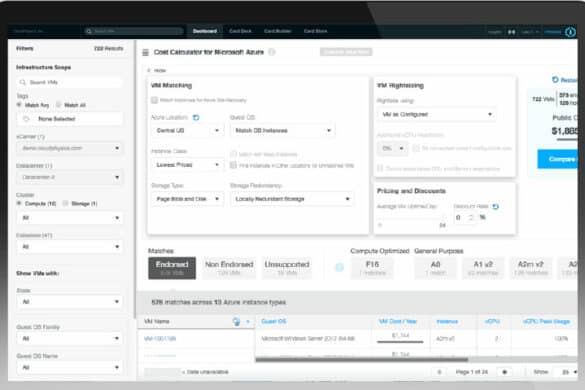Open the hamburger menu beside Cost Calculator title
This screenshot has height=390, width=585.
coord(146,53)
